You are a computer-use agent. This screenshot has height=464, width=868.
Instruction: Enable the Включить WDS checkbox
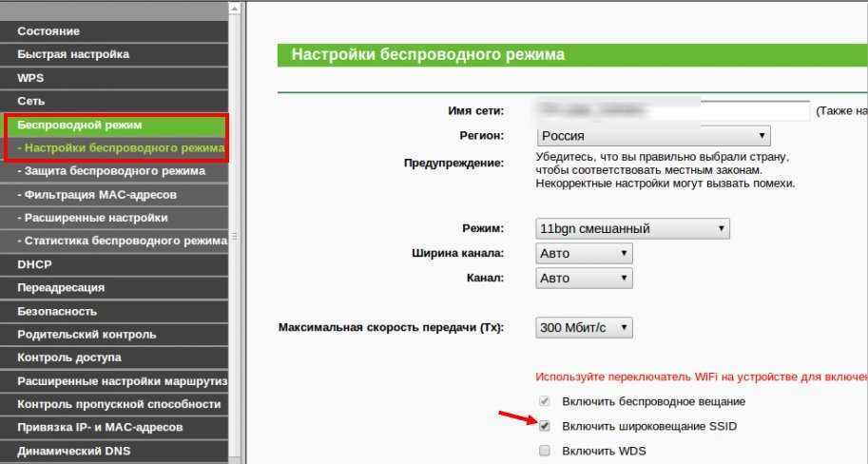click(545, 451)
